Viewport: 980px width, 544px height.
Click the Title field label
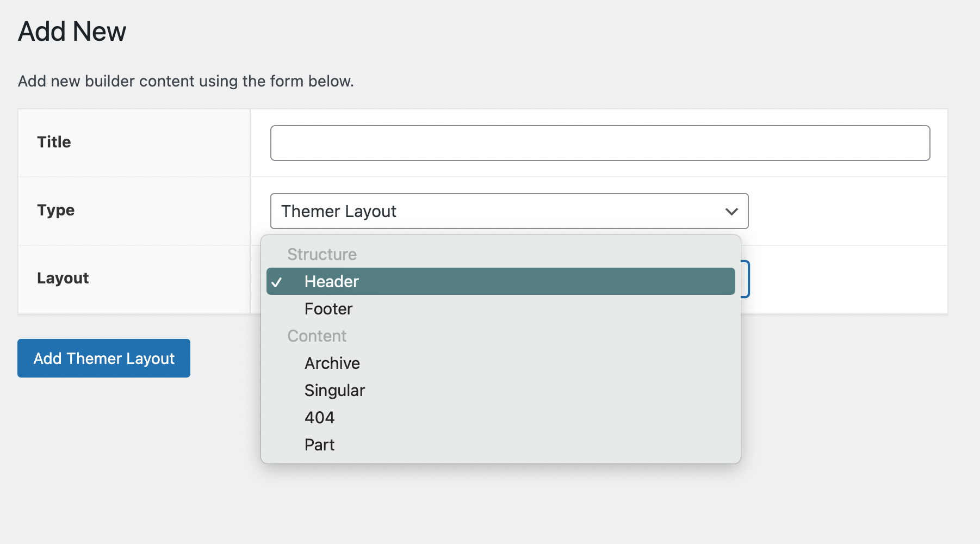54,142
